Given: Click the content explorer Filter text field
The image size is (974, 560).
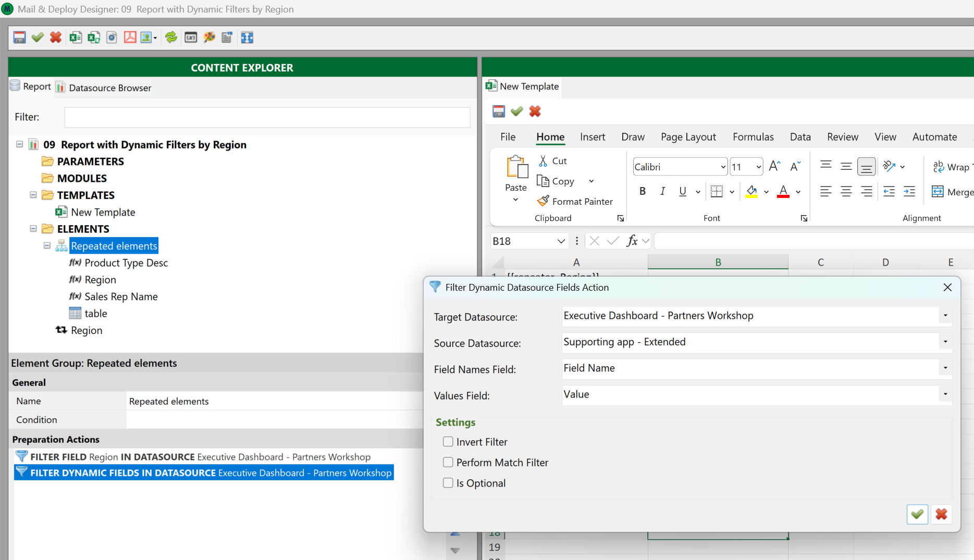Looking at the screenshot, I should point(267,117).
